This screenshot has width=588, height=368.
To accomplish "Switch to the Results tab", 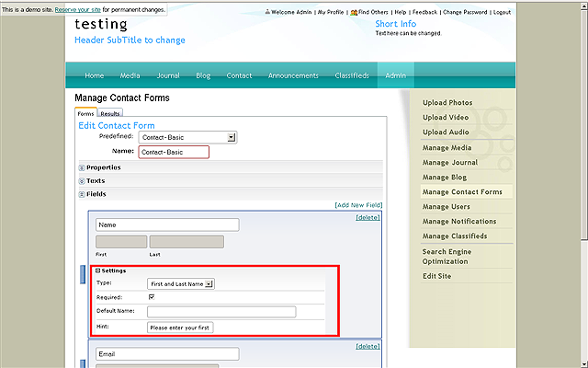I will [110, 113].
